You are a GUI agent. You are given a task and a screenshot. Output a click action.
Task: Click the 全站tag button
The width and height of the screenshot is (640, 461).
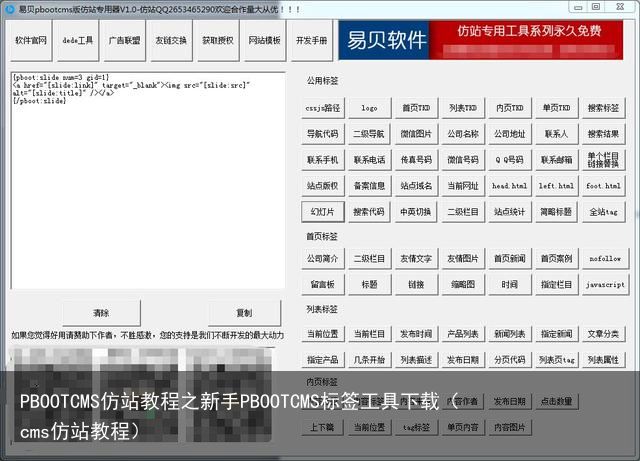pos(603,212)
